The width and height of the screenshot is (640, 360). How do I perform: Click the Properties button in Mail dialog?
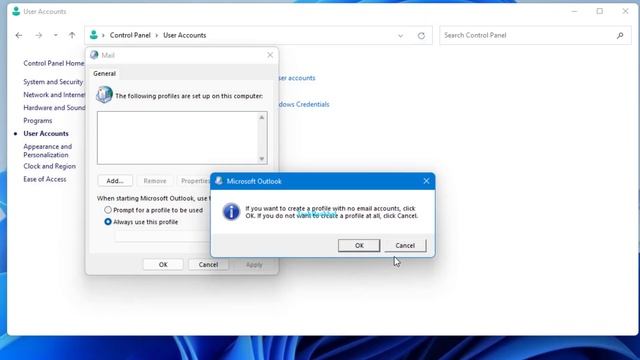point(194,180)
